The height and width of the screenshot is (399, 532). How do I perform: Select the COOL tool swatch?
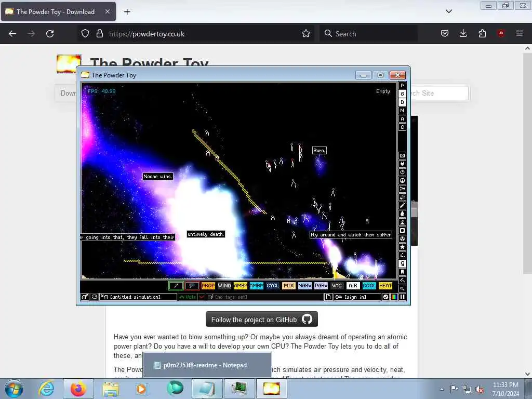[x=369, y=286]
